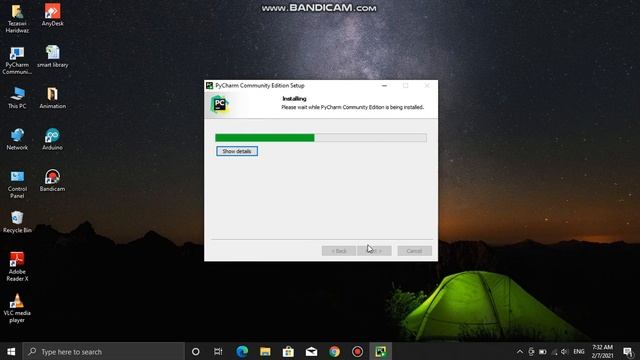The image size is (640, 360).
Task: Select the Animation folder on the desktop
Action: click(x=53, y=98)
